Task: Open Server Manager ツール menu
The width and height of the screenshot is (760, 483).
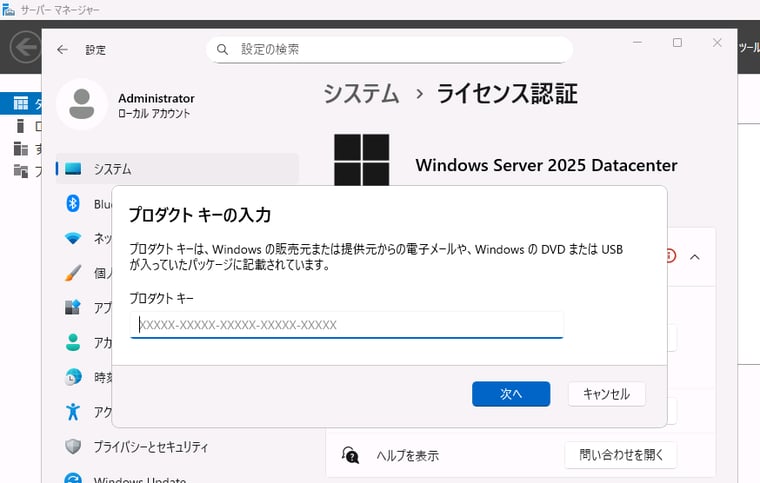Action: (749, 47)
